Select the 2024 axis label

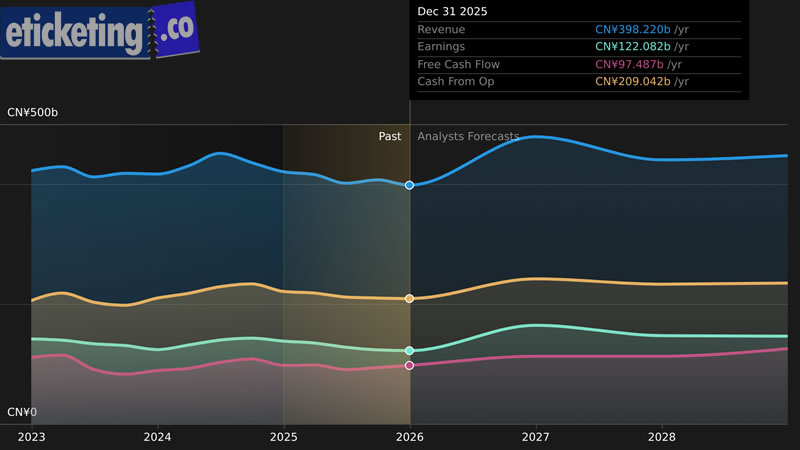tap(157, 437)
